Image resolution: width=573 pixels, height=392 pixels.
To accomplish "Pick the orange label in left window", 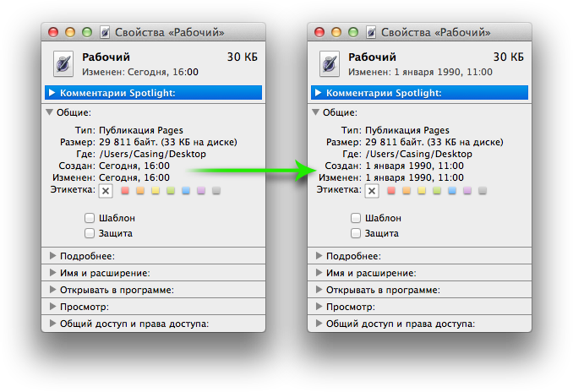I will tap(140, 190).
